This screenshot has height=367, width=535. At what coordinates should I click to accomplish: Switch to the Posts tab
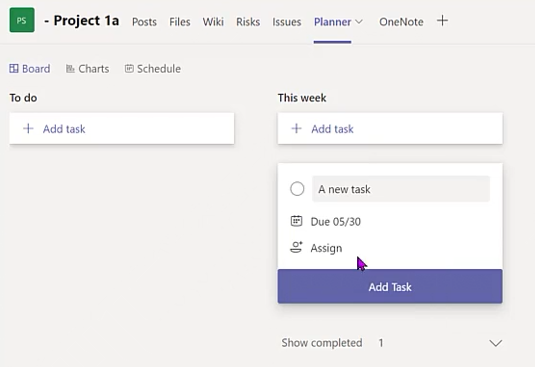(x=144, y=22)
